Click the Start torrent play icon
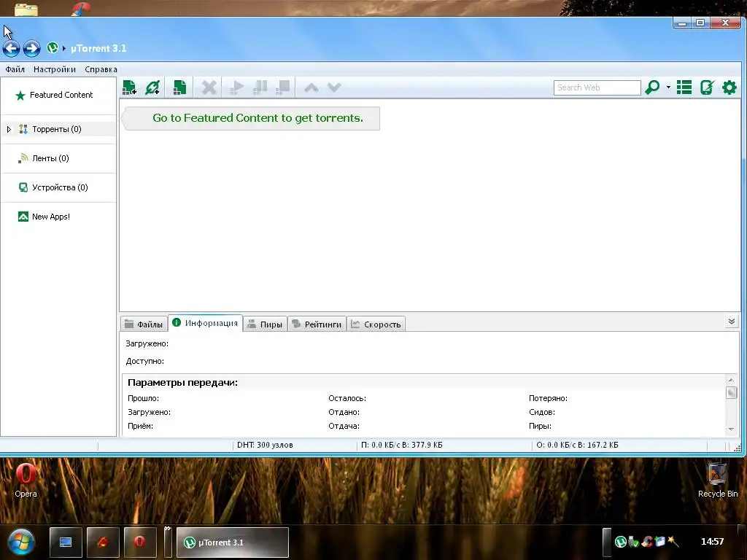747x560 pixels. pos(236,87)
